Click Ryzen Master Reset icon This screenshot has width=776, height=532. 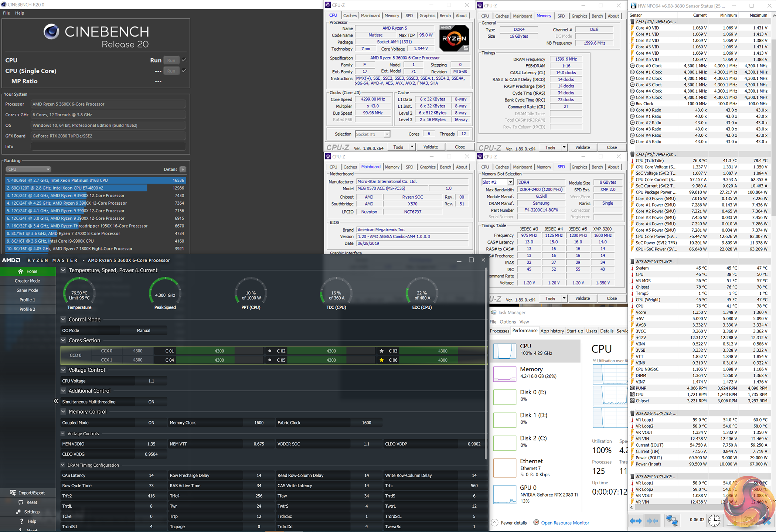click(x=21, y=502)
